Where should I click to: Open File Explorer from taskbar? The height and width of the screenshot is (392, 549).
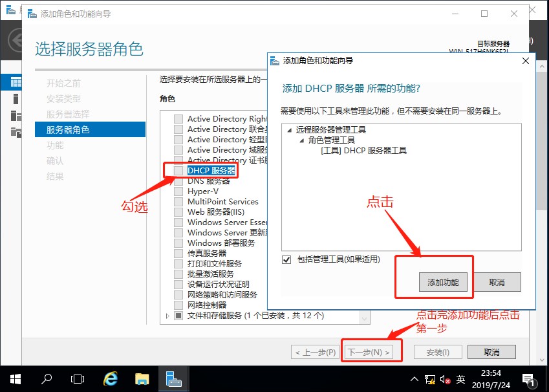(x=142, y=379)
